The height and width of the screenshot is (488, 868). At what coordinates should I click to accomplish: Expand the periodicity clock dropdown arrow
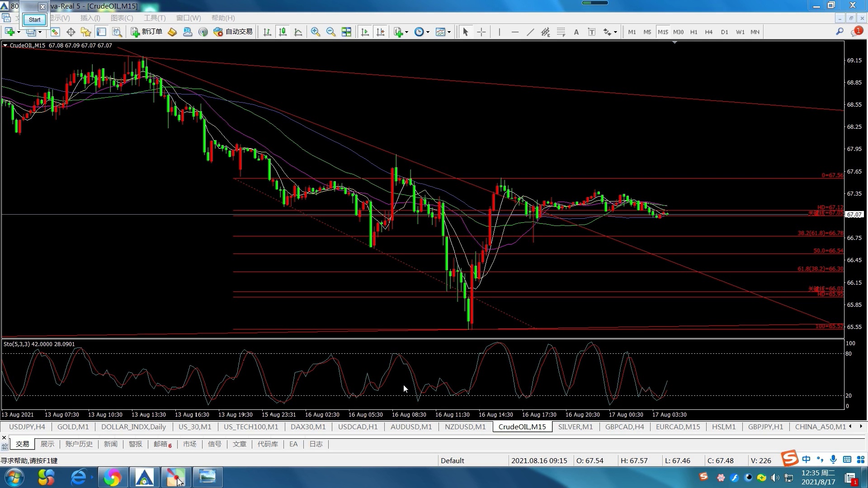428,32
